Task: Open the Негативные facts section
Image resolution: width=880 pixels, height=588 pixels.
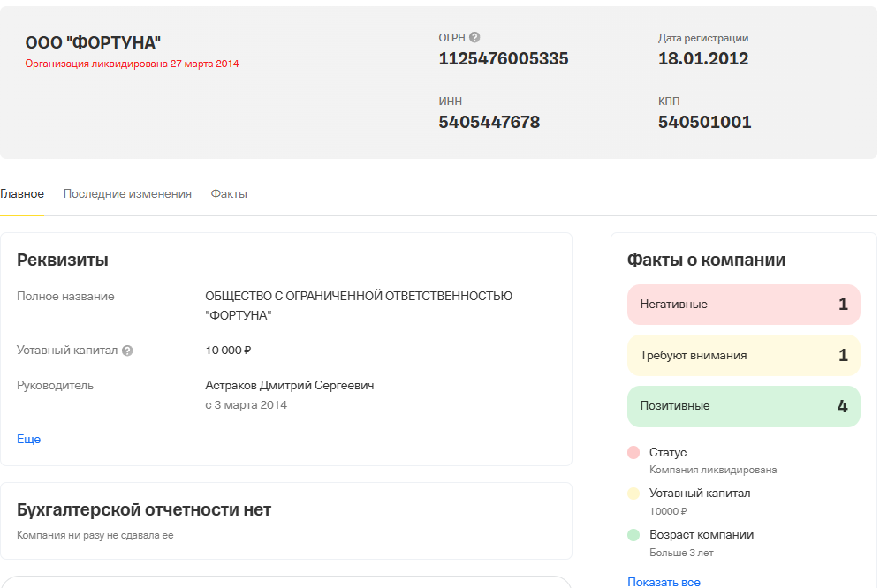Action: (x=743, y=304)
